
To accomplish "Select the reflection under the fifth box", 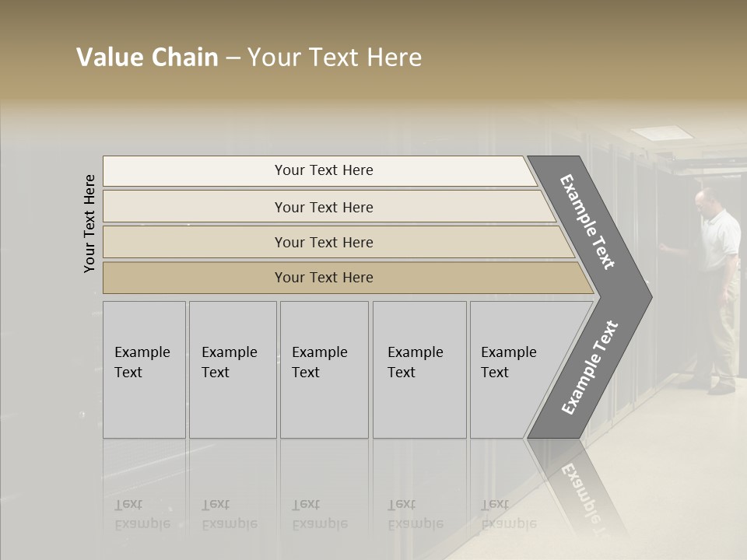I will click(x=508, y=515).
